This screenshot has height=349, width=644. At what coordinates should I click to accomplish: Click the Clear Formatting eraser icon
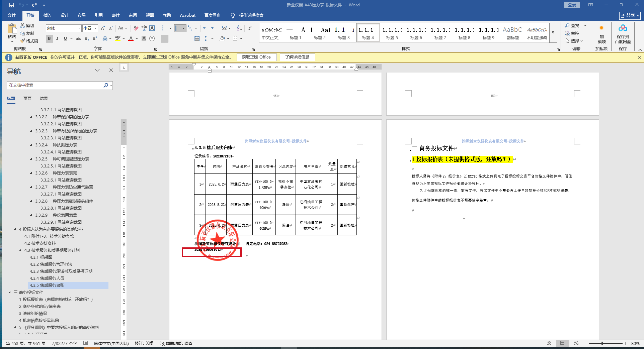136,28
